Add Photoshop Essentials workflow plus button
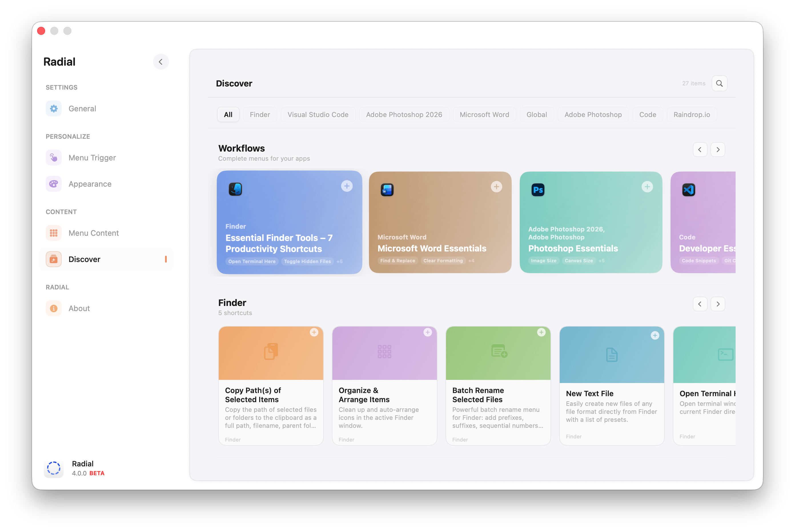 click(x=647, y=187)
